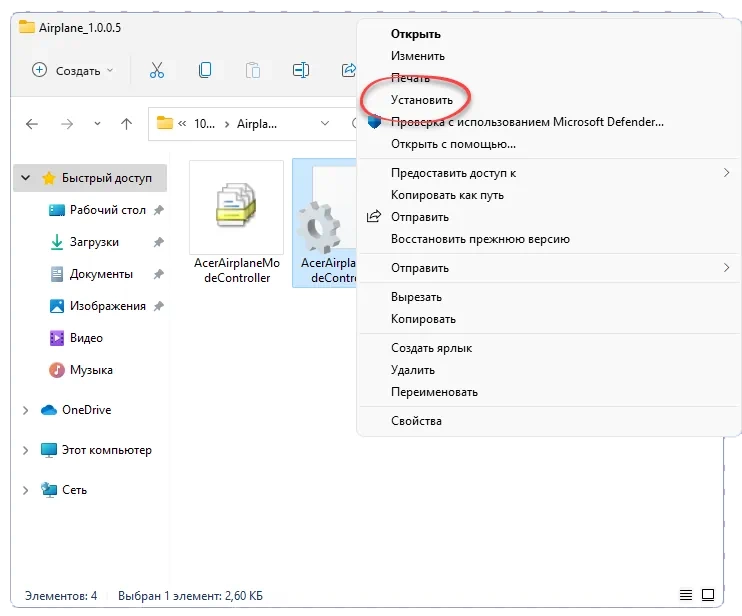
Task: Choose Переименовать in the context menu
Action: [x=434, y=392]
